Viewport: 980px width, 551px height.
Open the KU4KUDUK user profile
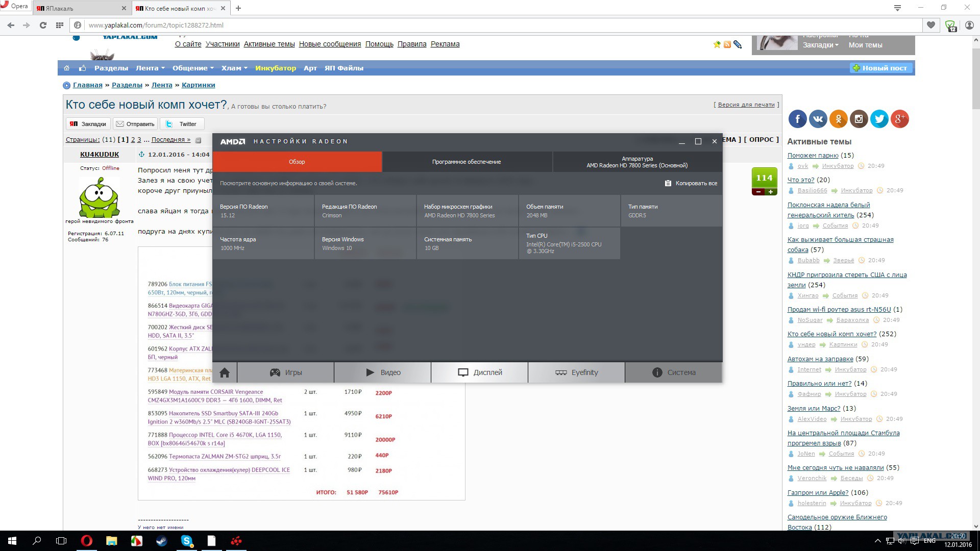(100, 155)
